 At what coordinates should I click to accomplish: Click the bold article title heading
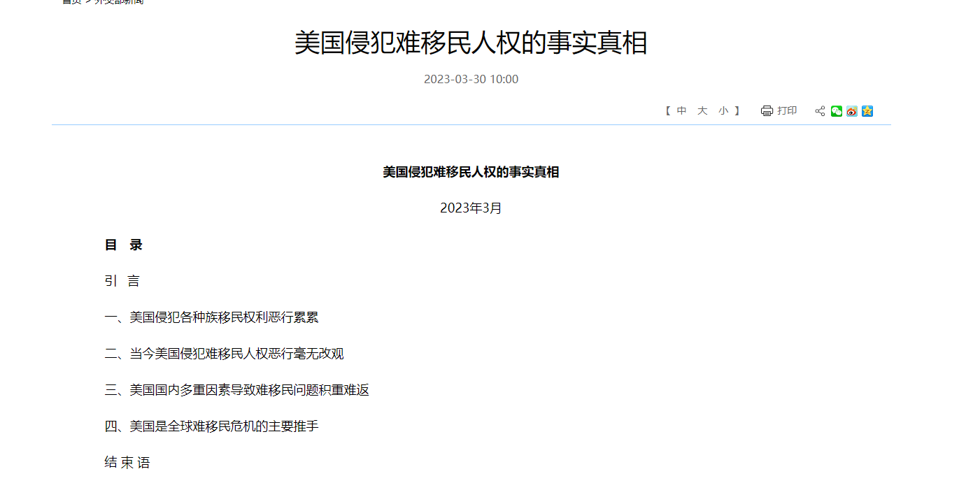(x=471, y=172)
